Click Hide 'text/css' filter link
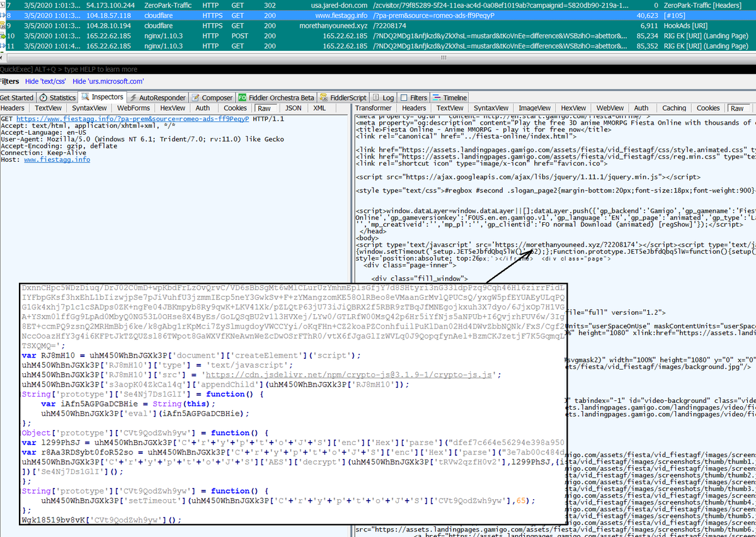The image size is (756, 537). click(45, 81)
